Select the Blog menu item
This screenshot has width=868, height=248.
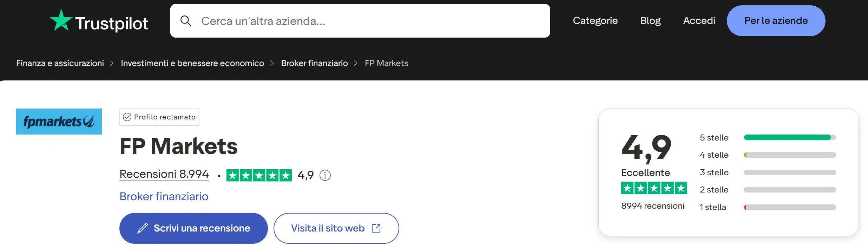click(x=650, y=20)
